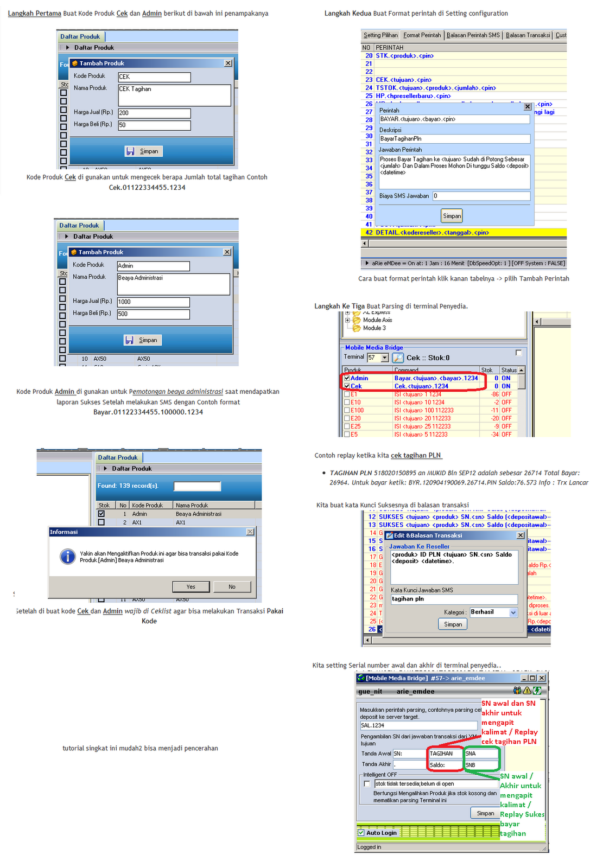Image resolution: width=603 pixels, height=868 pixels.
Task: Uncheck the Cek product checkbox
Action: (x=347, y=386)
